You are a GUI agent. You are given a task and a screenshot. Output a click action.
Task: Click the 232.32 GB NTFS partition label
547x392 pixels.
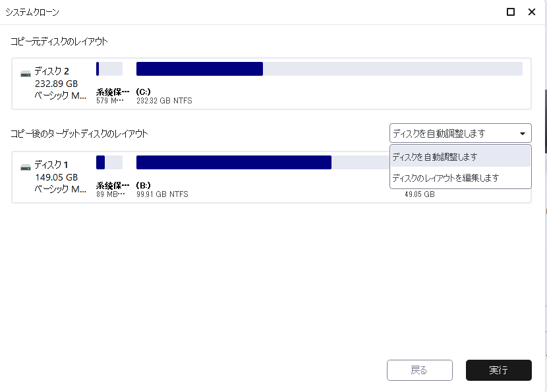pos(164,101)
